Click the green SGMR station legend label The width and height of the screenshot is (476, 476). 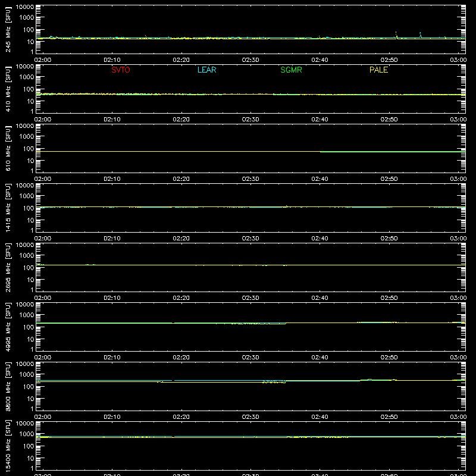[291, 70]
